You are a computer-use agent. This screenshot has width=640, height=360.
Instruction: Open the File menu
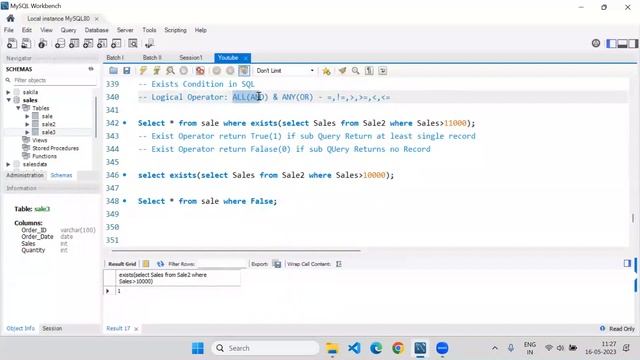[x=9, y=30]
